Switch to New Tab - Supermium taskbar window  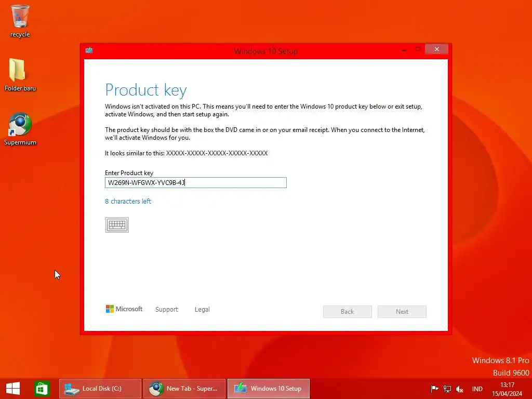[x=184, y=389]
